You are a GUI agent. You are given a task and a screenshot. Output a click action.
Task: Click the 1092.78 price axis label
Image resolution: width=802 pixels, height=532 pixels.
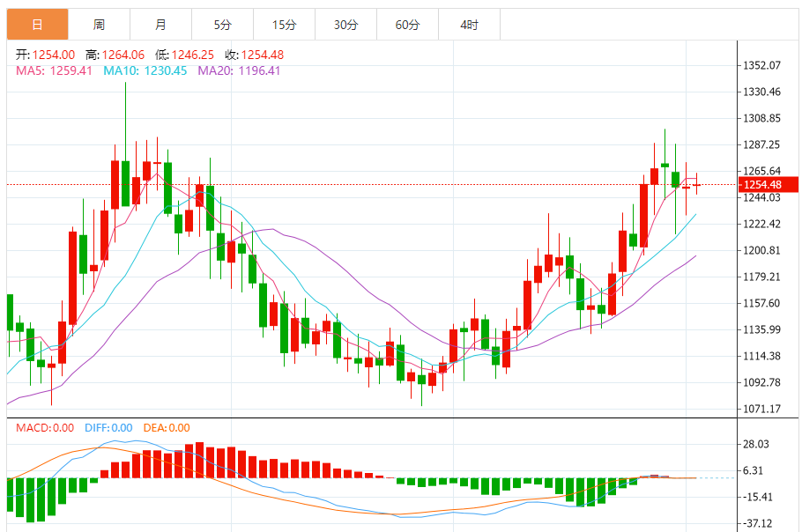pyautogui.click(x=761, y=382)
